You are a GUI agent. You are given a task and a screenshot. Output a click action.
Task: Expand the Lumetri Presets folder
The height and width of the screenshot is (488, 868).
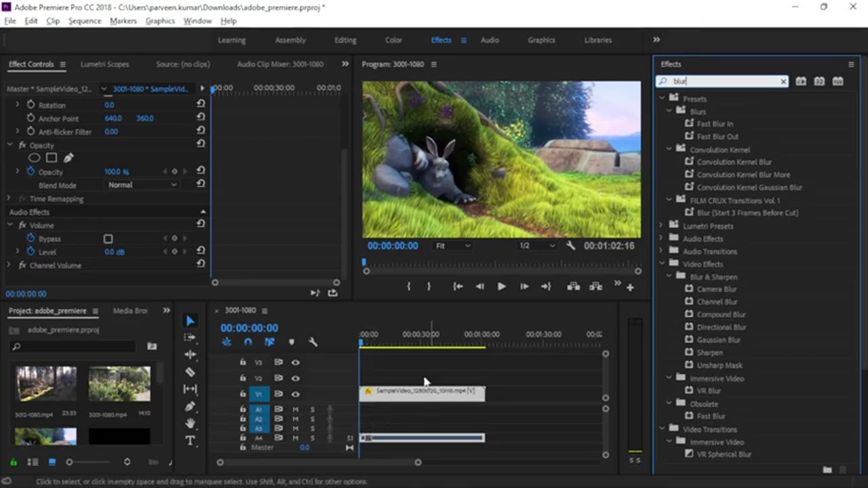click(661, 226)
